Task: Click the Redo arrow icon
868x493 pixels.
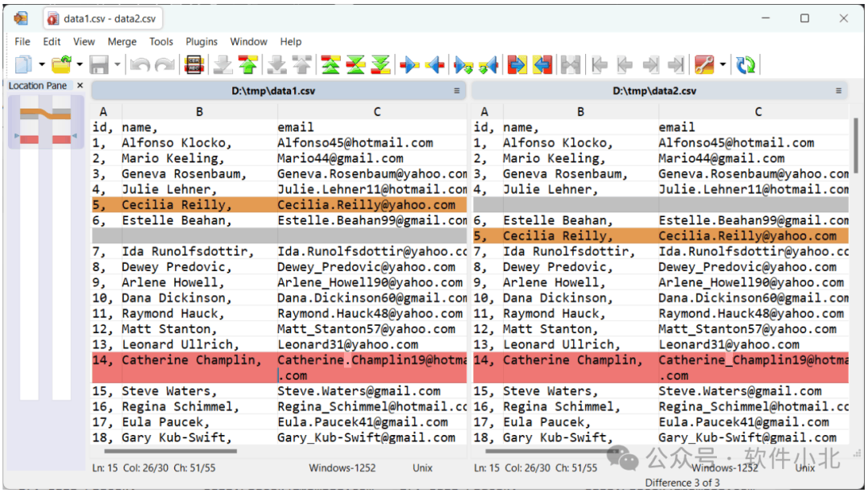Action: tap(165, 65)
